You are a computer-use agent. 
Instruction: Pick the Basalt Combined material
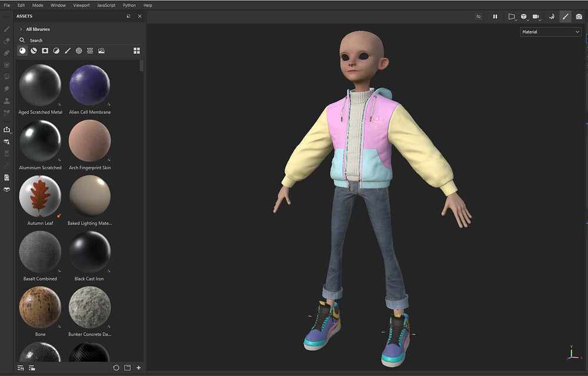pos(40,251)
